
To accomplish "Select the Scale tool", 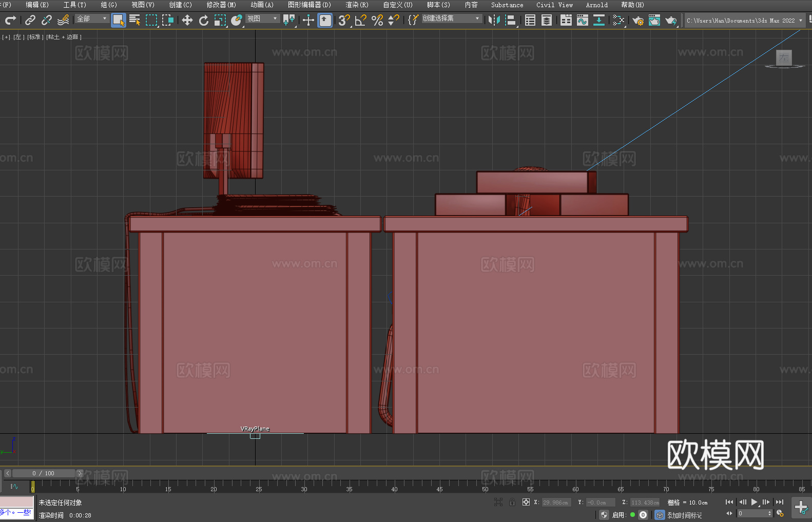I will tap(220, 20).
